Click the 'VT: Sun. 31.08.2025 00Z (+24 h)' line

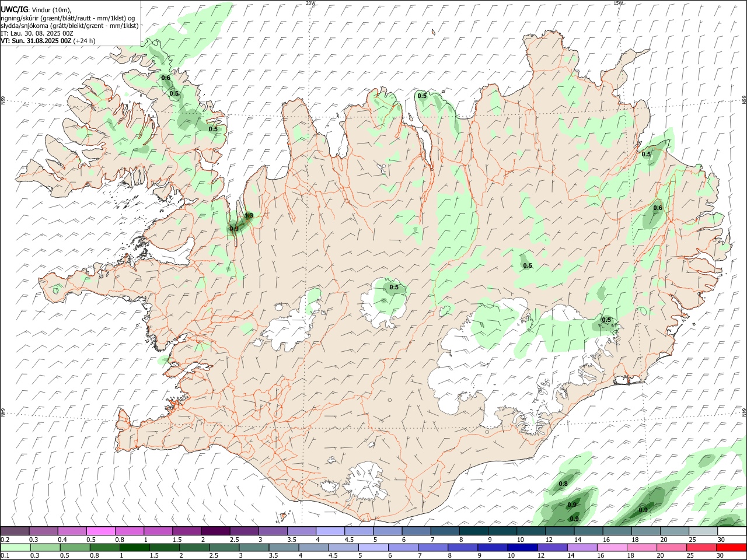tap(48, 41)
